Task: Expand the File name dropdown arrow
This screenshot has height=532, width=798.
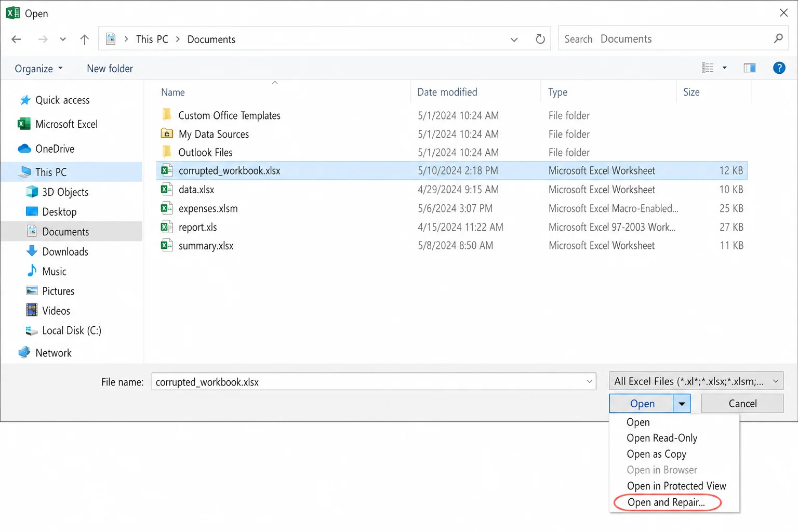Action: coord(589,382)
